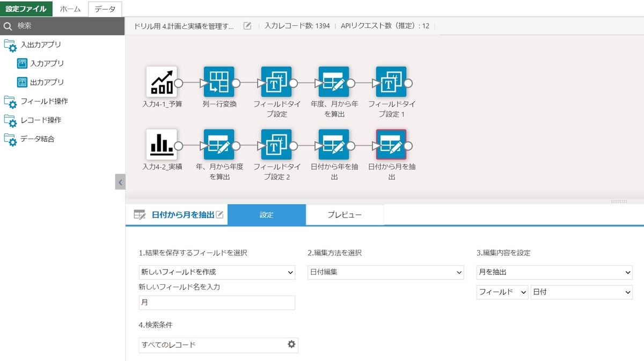Collapse the sidebar with arrow handle

click(120, 182)
